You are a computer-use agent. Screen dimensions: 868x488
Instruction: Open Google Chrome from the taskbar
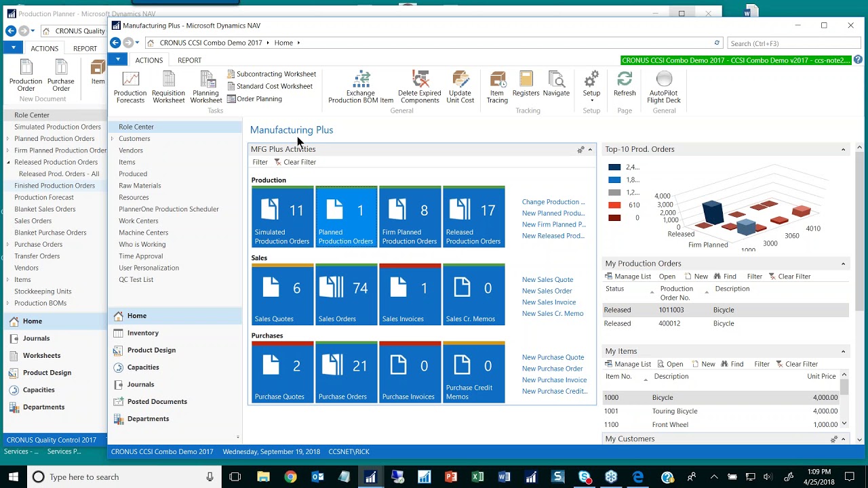coord(290,477)
